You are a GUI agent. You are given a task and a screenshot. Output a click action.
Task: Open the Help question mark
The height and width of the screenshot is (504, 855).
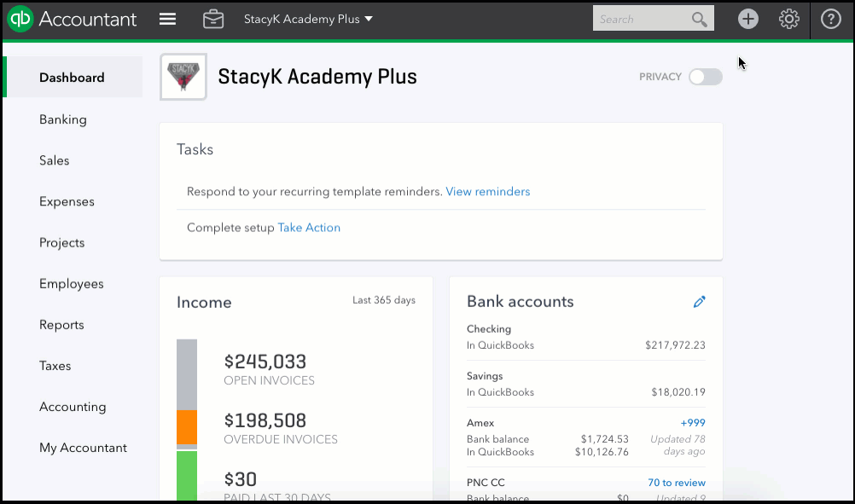[x=831, y=19]
